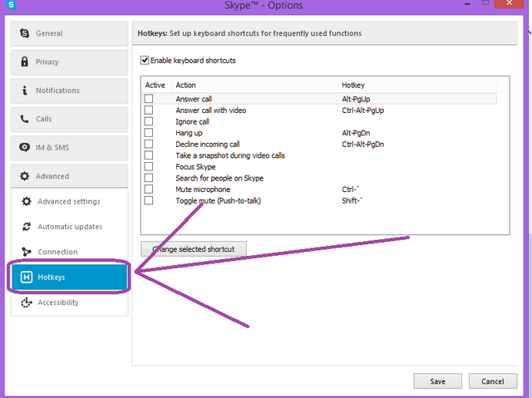Click the Alt-PgDn hotkey cell
The image size is (532, 398).
pos(356,133)
